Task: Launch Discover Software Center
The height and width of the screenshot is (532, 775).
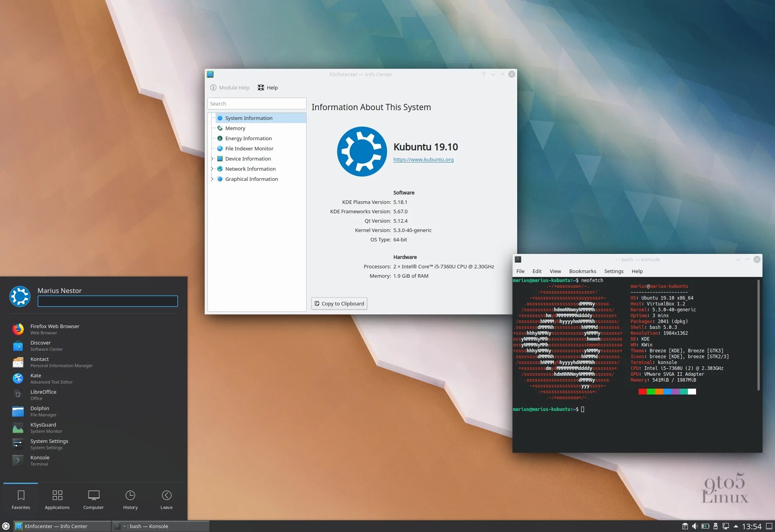Action: click(x=94, y=346)
